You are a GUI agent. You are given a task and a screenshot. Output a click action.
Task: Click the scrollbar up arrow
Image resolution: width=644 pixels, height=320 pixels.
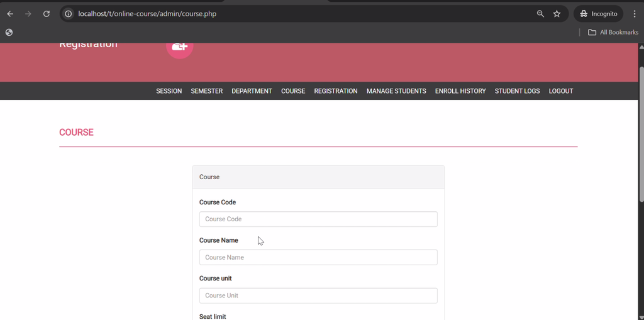pyautogui.click(x=641, y=47)
